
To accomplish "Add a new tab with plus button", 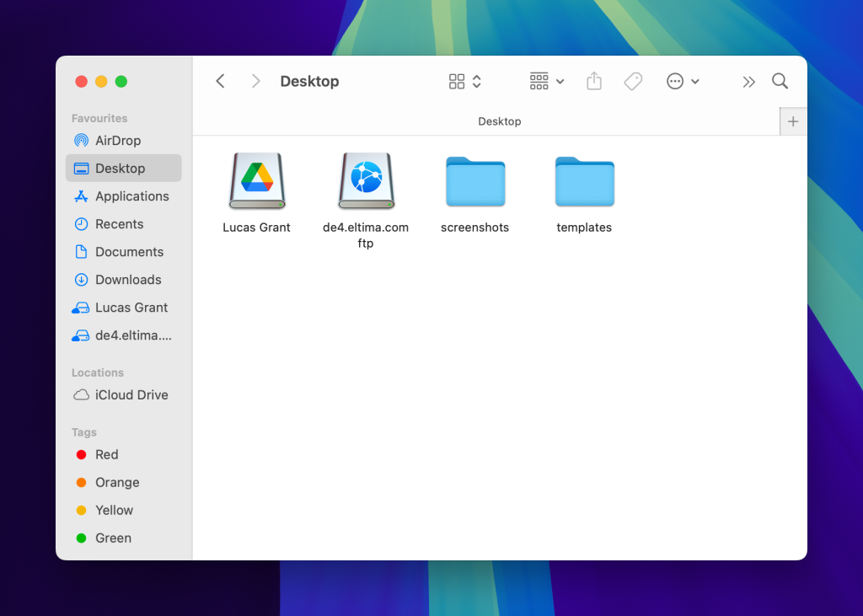I will (792, 121).
